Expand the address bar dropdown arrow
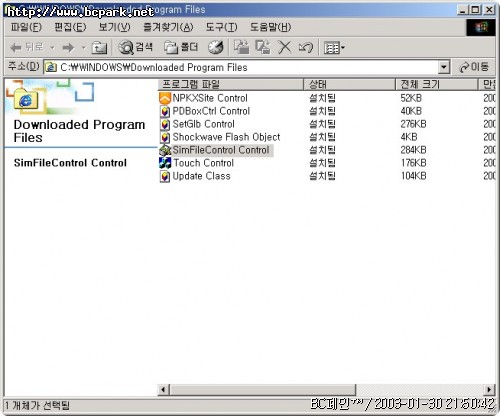 [444, 68]
